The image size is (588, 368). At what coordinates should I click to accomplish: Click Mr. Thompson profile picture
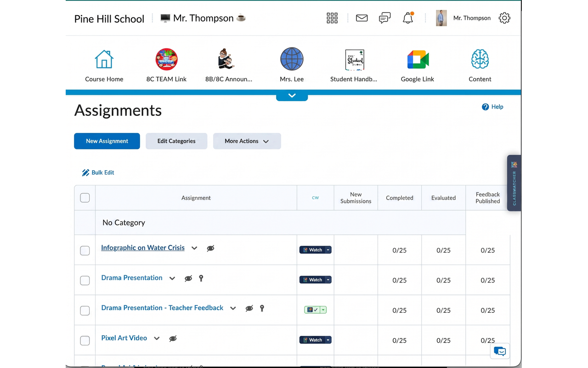coord(441,18)
